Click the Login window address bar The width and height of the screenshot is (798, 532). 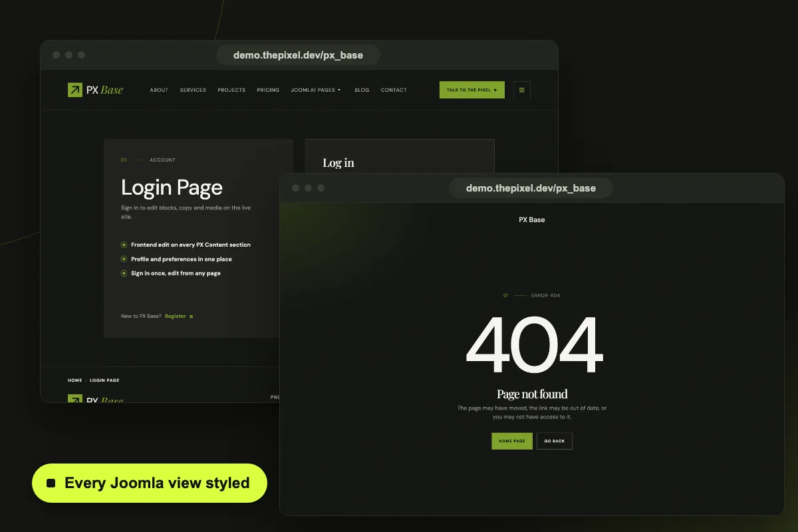pos(298,55)
